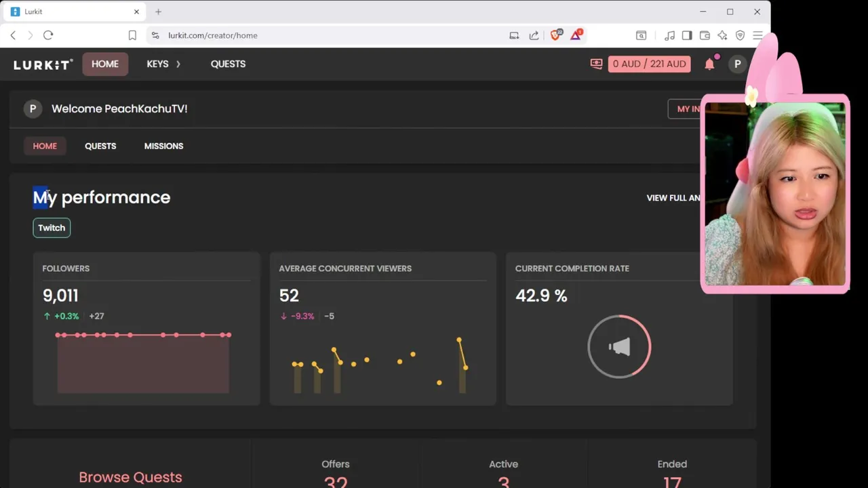The width and height of the screenshot is (868, 488).
Task: Click the Browse Quests link
Action: (x=130, y=477)
